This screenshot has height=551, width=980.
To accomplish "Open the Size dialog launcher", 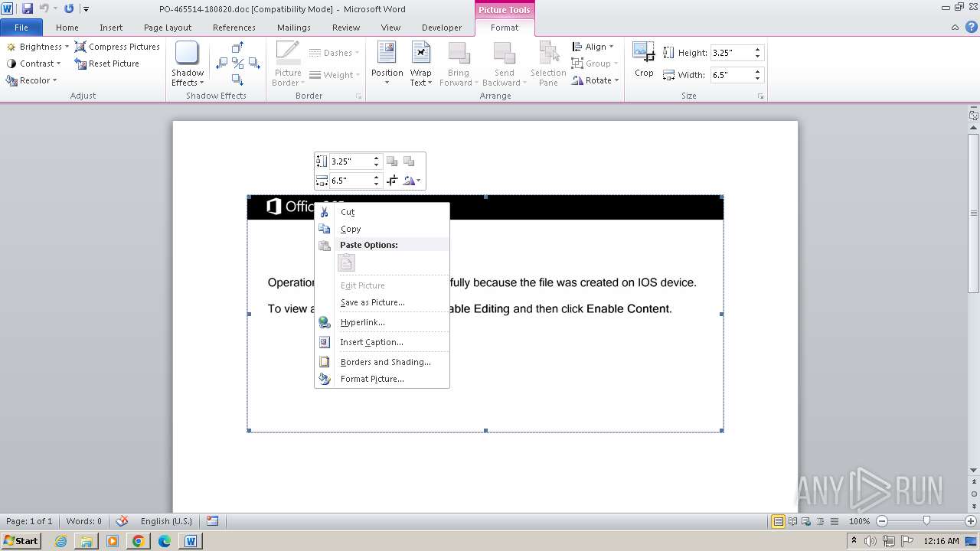I will pyautogui.click(x=761, y=96).
